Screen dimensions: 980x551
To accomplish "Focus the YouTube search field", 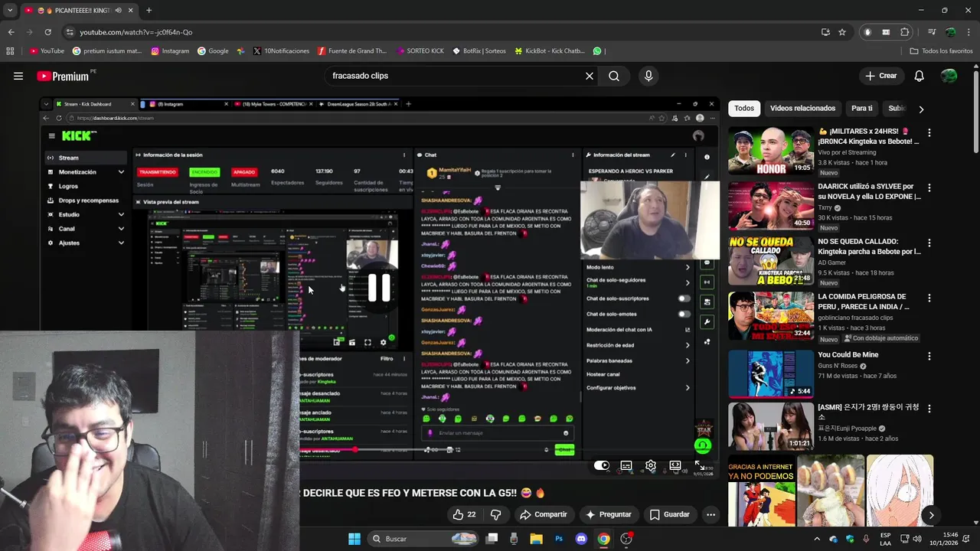I will pyautogui.click(x=452, y=76).
